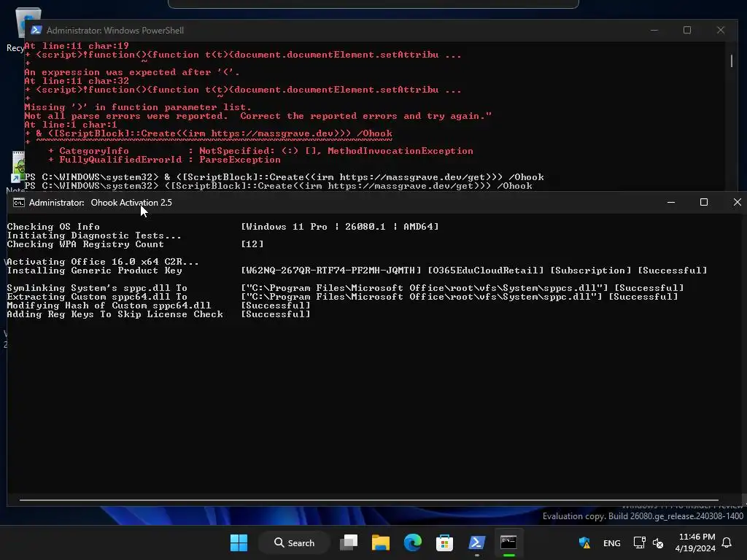
Task: Click the '[O365EduCloudRetail]' text
Action: click(x=485, y=271)
